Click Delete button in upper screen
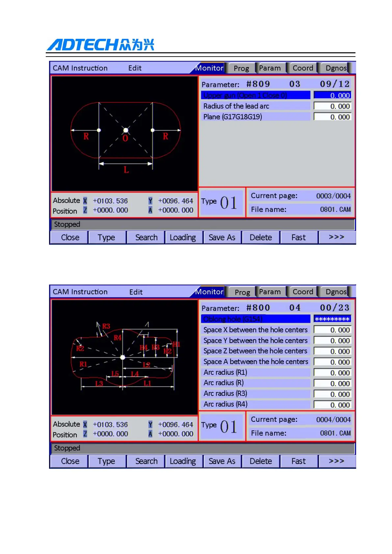The image size is (392, 554). [x=261, y=238]
